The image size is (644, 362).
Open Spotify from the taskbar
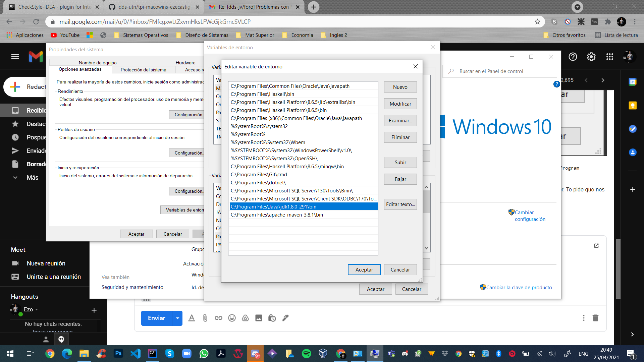click(306, 354)
